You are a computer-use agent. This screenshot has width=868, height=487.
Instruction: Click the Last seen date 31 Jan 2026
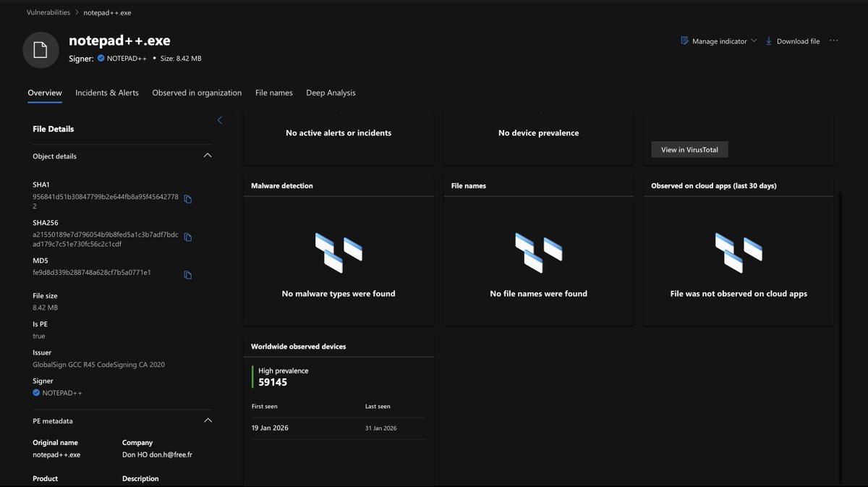tap(381, 428)
